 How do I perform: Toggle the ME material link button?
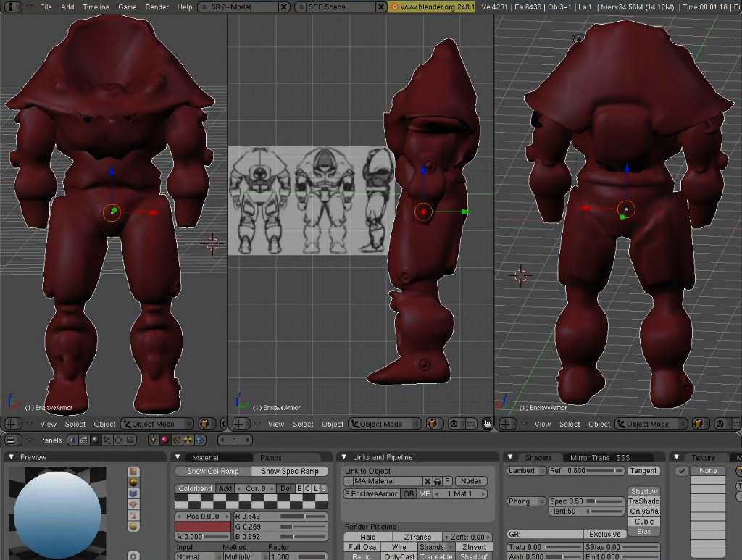coord(424,494)
